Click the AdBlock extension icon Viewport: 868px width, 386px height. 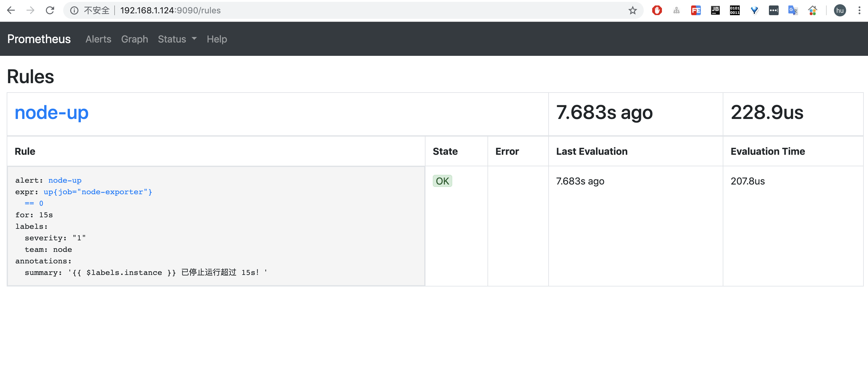[x=657, y=10]
